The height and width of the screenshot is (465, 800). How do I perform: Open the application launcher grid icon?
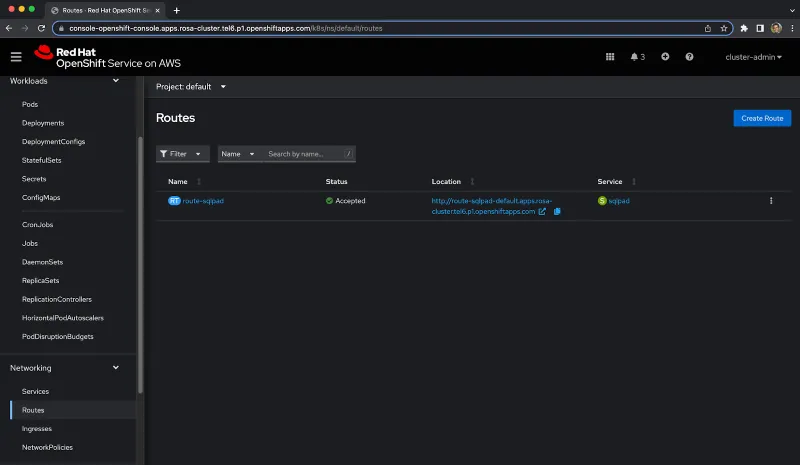(x=610, y=57)
